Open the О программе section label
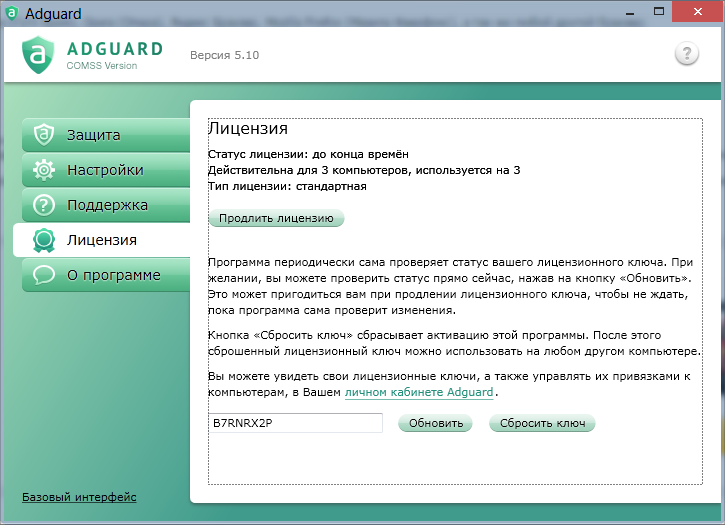Screen dimensions: 725x525 coord(114,275)
